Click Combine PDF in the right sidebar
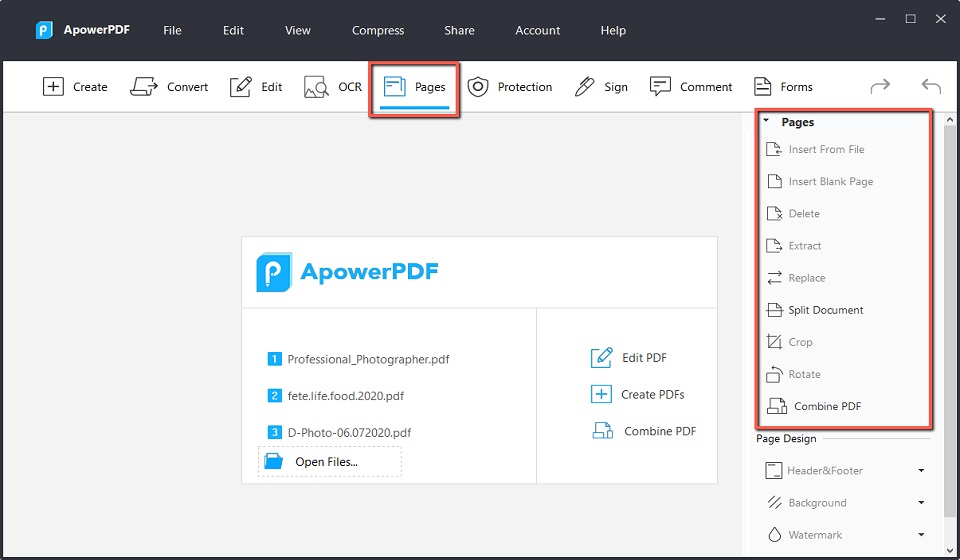 (826, 406)
